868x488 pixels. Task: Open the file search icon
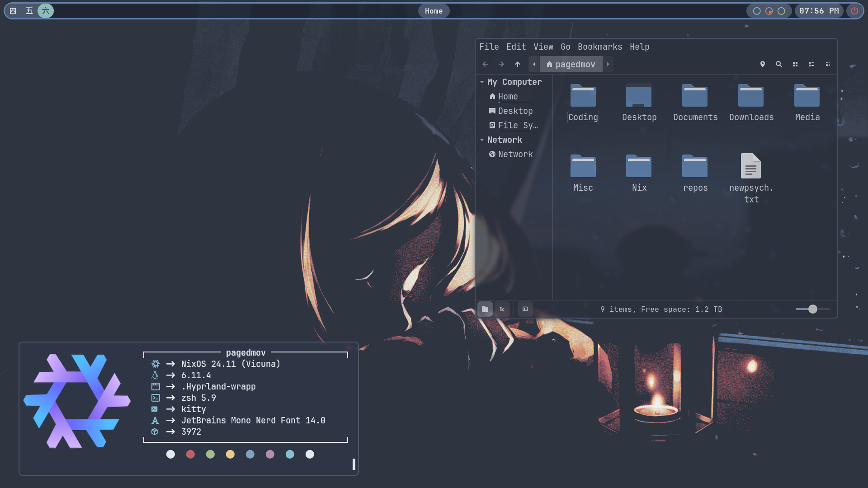click(x=778, y=64)
